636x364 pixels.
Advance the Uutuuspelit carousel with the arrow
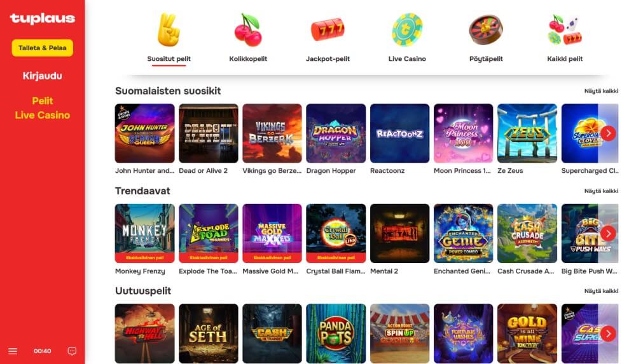(608, 334)
